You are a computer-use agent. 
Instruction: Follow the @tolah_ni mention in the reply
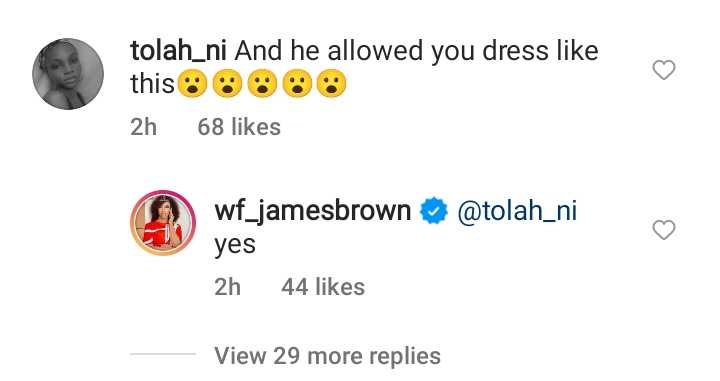[517, 211]
